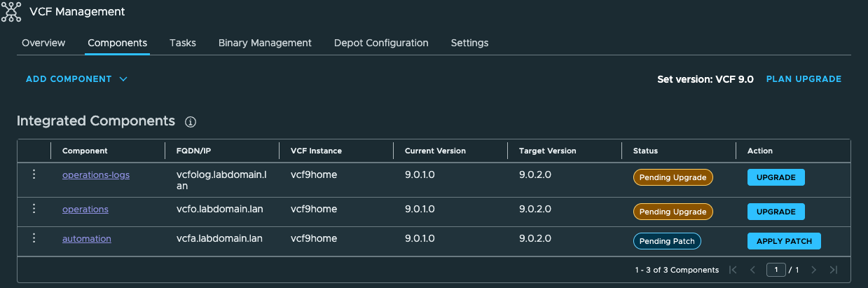Image resolution: width=868 pixels, height=288 pixels.
Task: Jump to the last page of components
Action: point(833,270)
